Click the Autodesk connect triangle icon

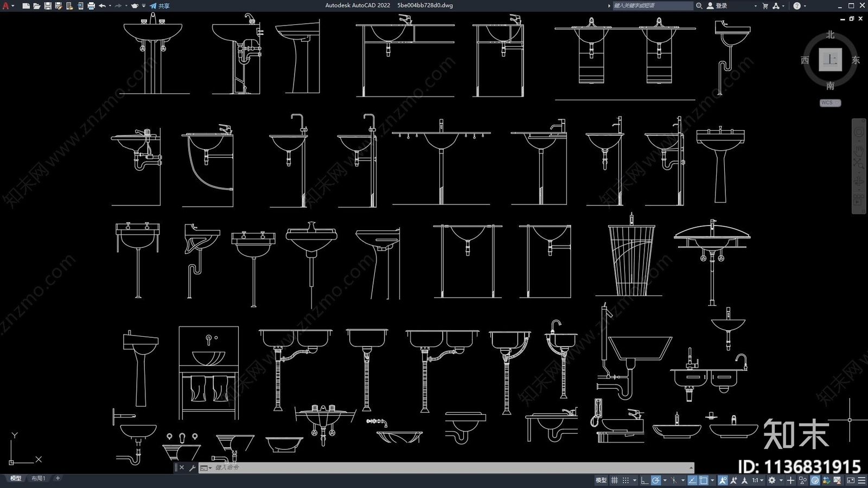(x=776, y=5)
